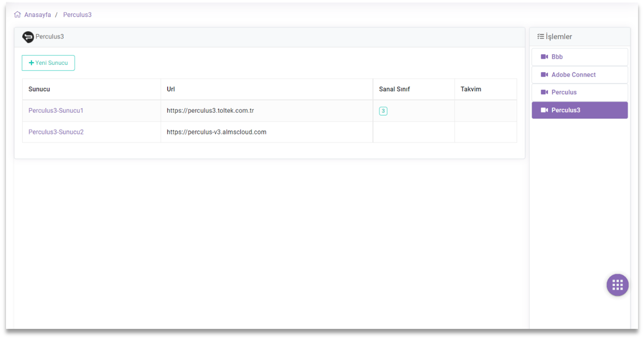Click the Url column header
Viewport: 644px width, 339px height.
pyautogui.click(x=171, y=89)
